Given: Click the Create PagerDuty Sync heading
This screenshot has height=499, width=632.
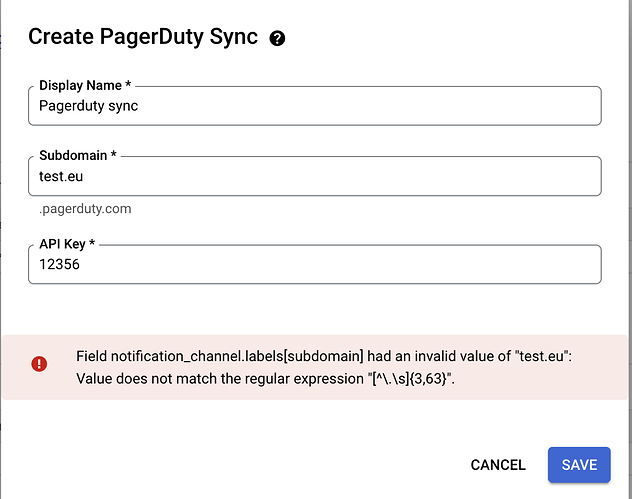Looking at the screenshot, I should [143, 37].
